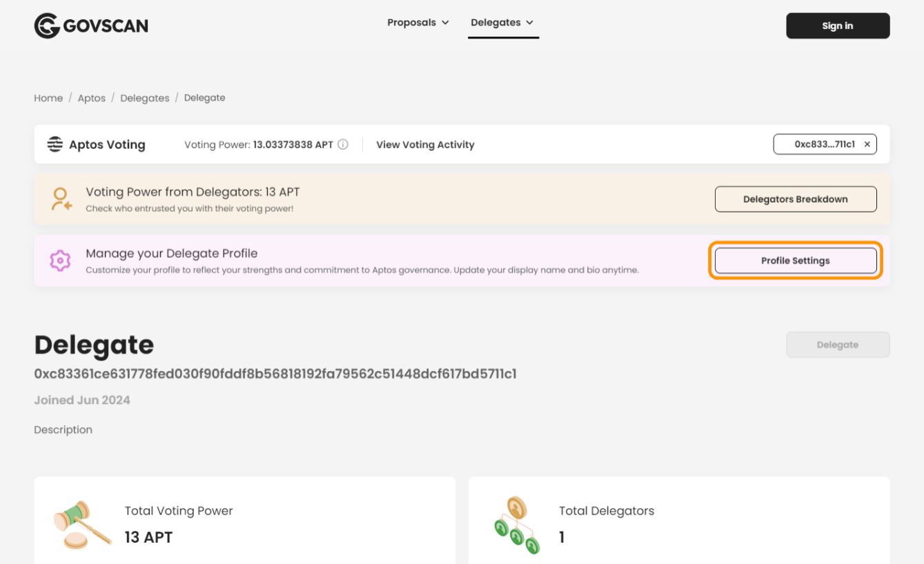Open Profile Settings
The width and height of the screenshot is (924, 564).
tap(795, 261)
